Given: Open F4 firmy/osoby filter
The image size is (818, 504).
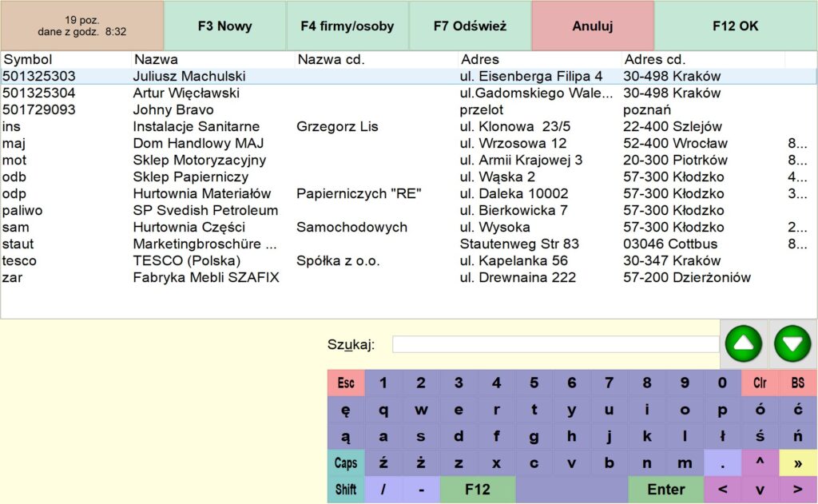Looking at the screenshot, I should (x=347, y=26).
